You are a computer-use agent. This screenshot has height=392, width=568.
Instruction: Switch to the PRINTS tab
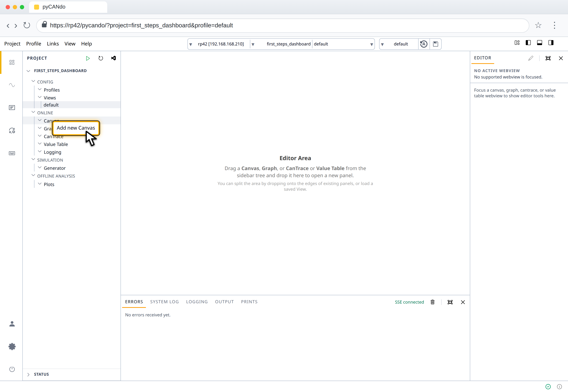click(x=249, y=302)
